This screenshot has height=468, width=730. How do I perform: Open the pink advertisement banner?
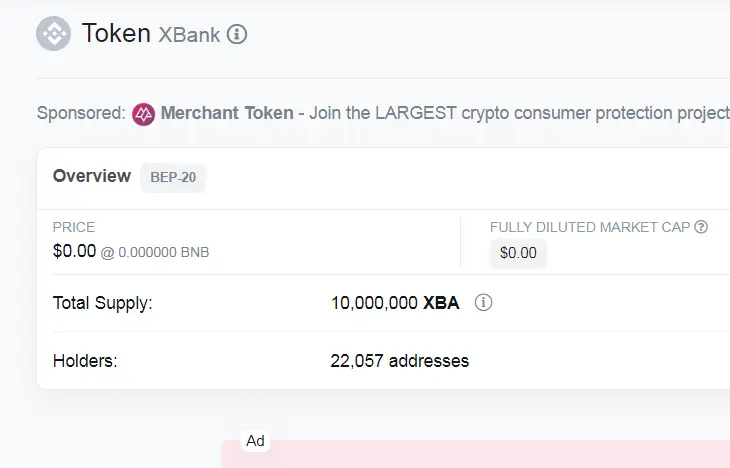(x=476, y=454)
